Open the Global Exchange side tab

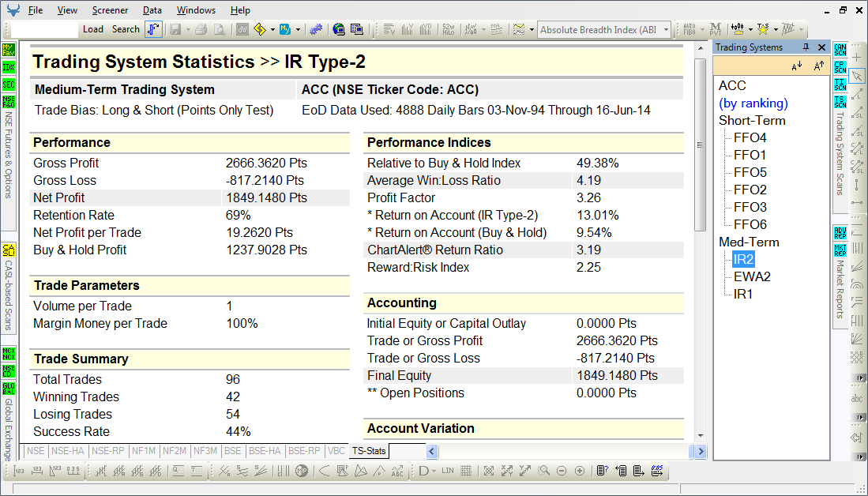9,421
